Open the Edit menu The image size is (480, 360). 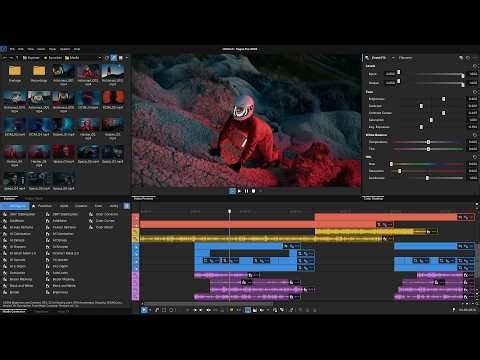pos(21,49)
